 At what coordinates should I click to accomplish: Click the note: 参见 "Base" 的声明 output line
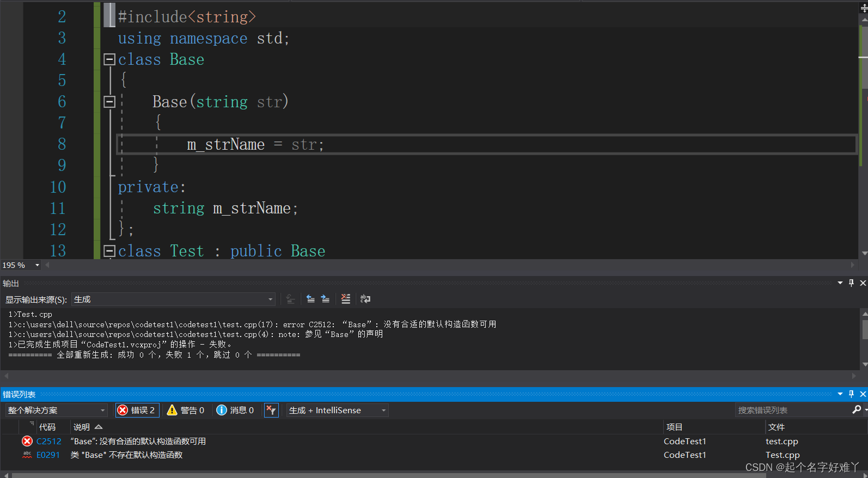(x=195, y=334)
